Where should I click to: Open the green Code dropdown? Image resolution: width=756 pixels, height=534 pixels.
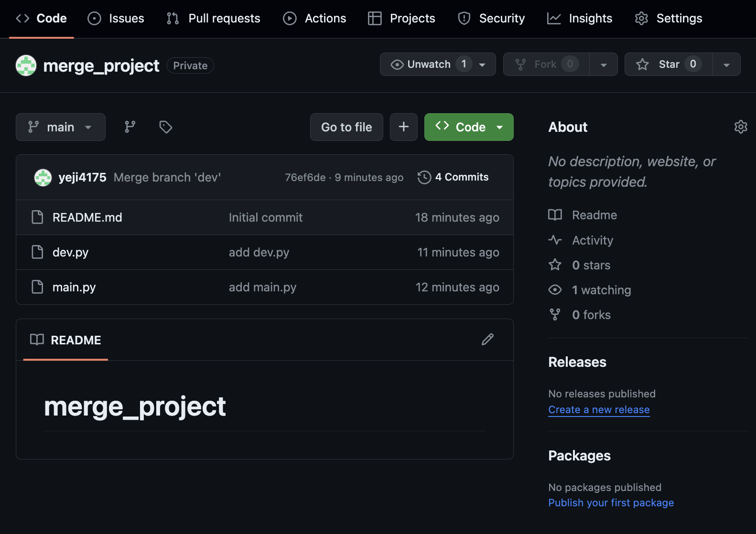click(x=469, y=127)
